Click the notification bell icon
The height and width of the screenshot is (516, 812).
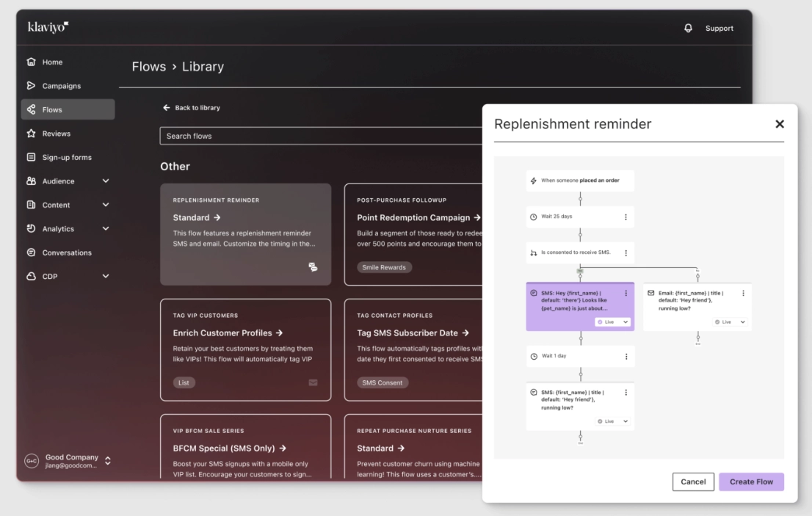pyautogui.click(x=688, y=28)
